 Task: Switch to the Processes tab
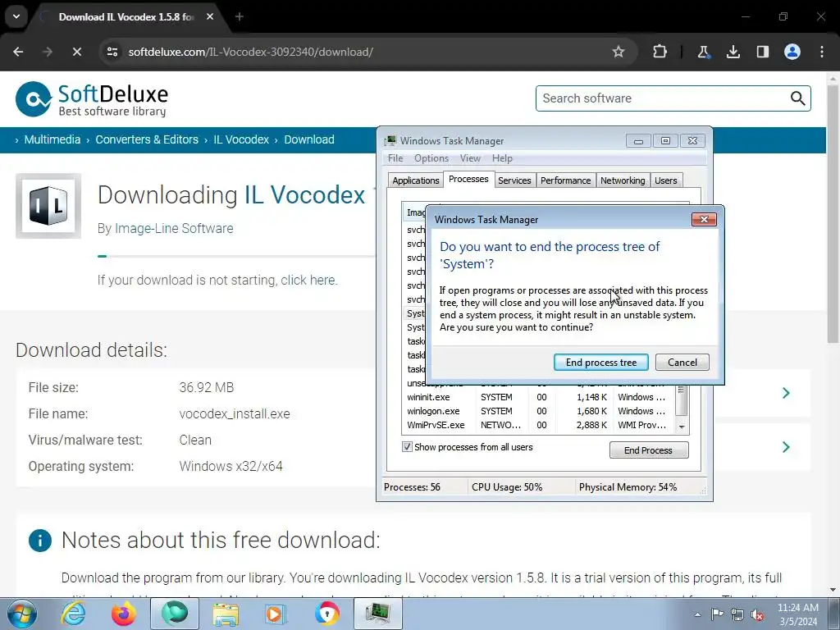(468, 179)
